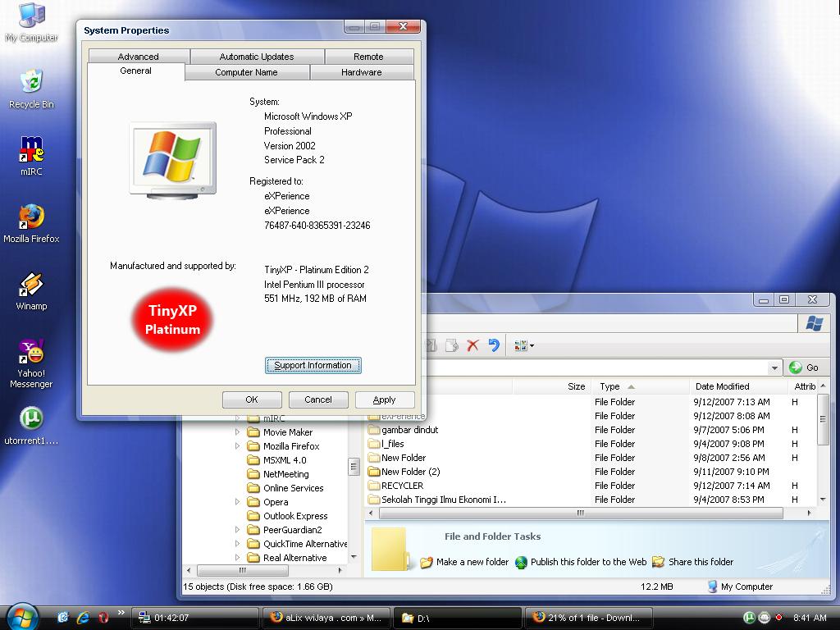Open the Views icon on the Explorer toolbar
Viewport: 840px width, 630px height.
click(520, 345)
